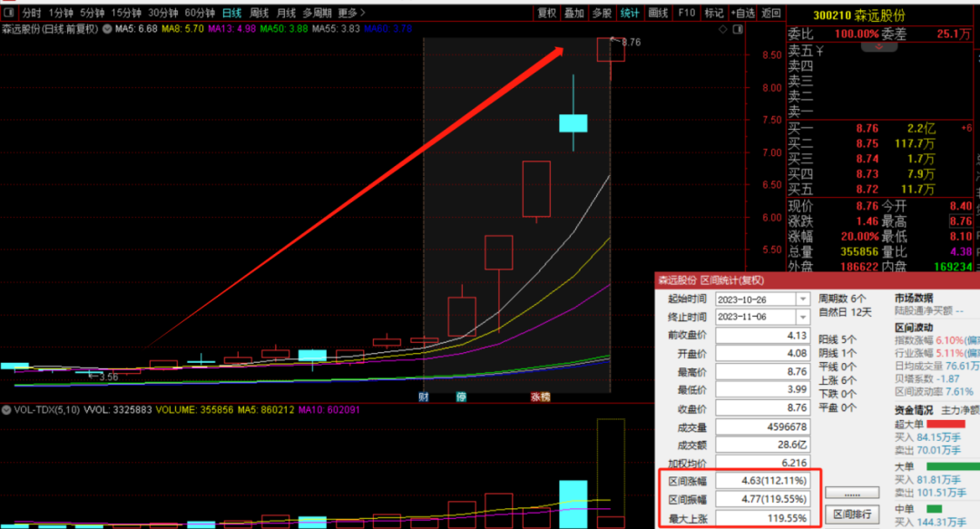Select the 60分钟 period tab
Image resolution: width=980 pixels, height=529 pixels.
point(200,13)
